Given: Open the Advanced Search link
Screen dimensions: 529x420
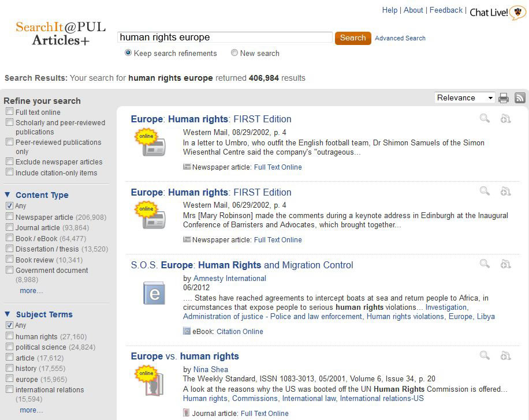Looking at the screenshot, I should pos(400,38).
